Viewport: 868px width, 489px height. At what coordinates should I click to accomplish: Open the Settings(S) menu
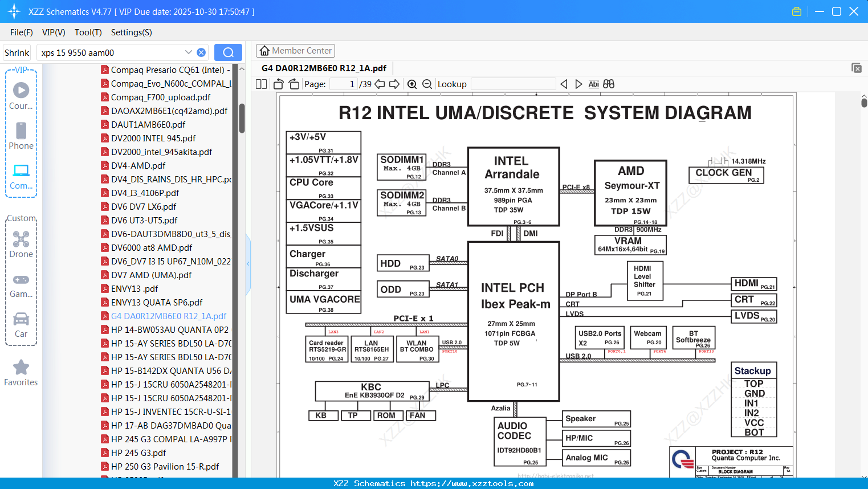pyautogui.click(x=131, y=32)
